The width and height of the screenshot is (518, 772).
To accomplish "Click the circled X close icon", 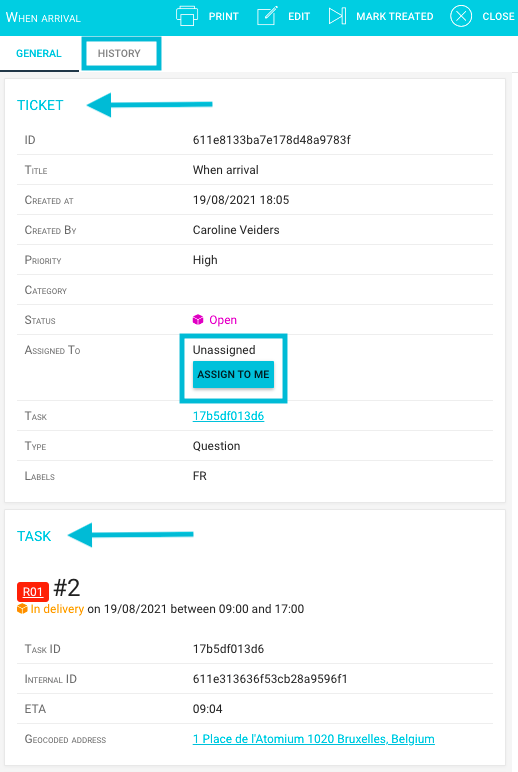I will 461,16.
